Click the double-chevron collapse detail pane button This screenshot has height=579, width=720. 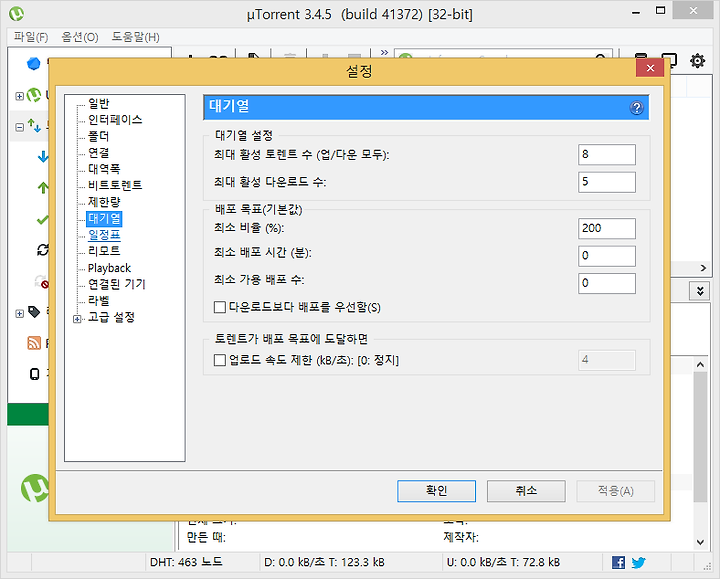(x=700, y=291)
